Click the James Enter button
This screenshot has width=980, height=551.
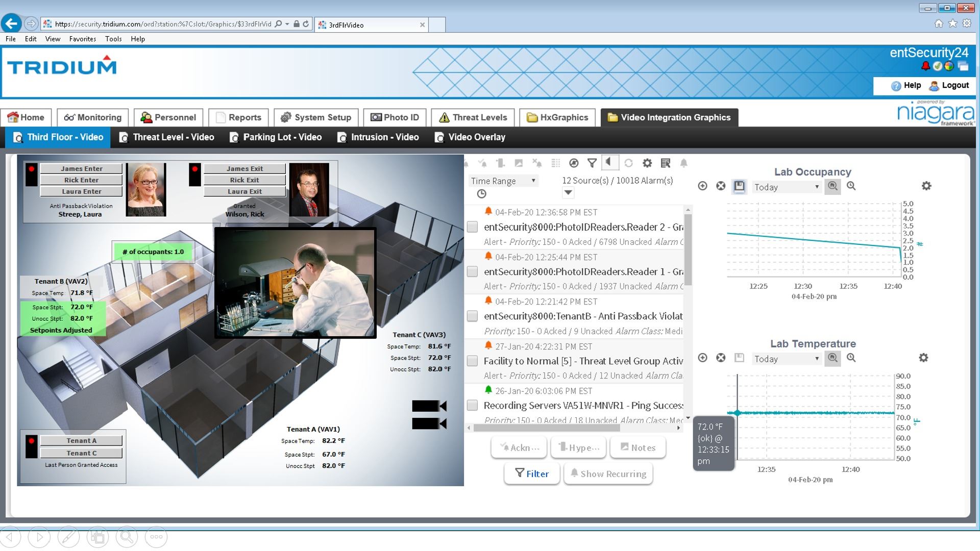(81, 168)
